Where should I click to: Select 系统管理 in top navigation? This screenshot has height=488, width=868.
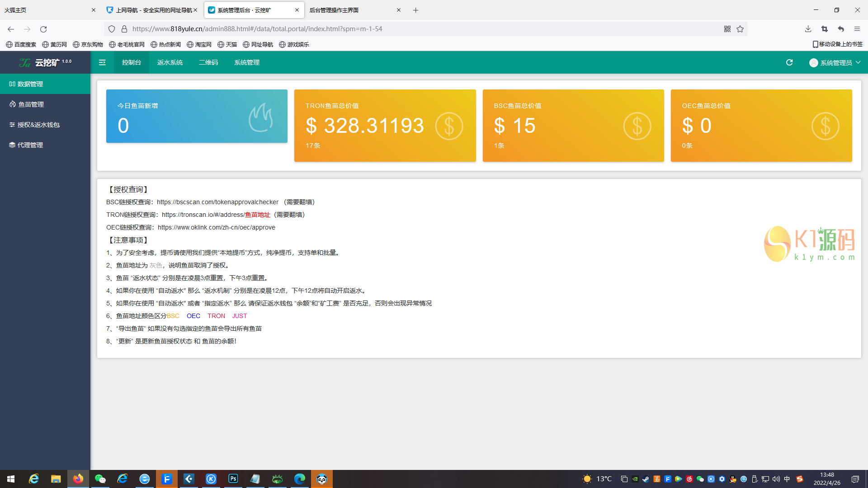[x=247, y=62]
